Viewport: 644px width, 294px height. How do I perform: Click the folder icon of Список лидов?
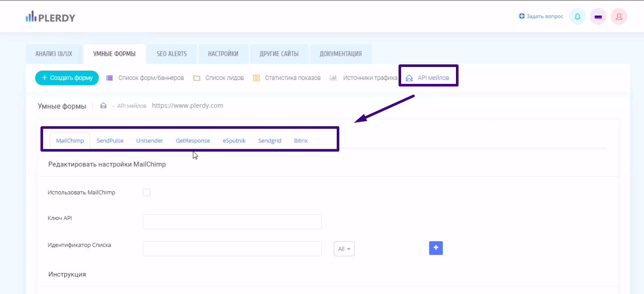pyautogui.click(x=197, y=78)
